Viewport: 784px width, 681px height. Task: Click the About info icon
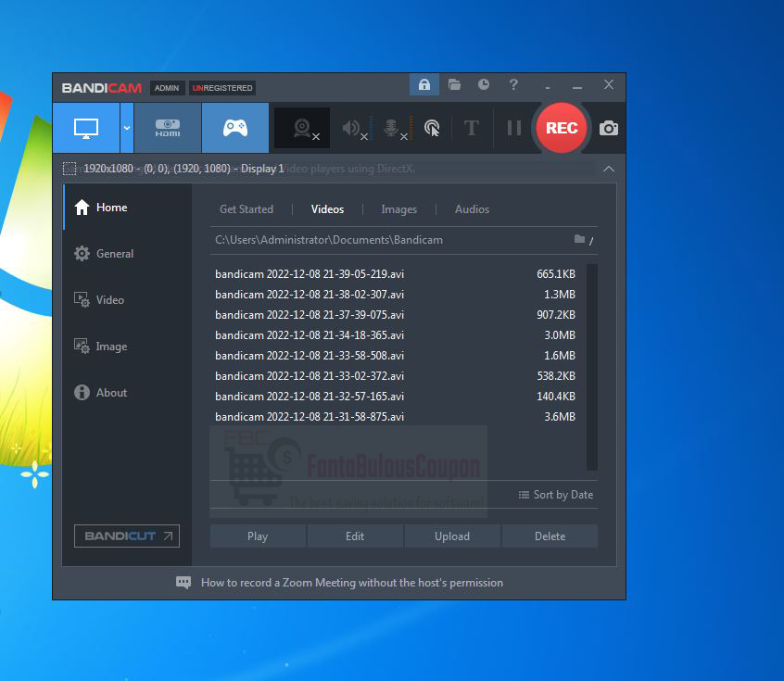tap(82, 393)
